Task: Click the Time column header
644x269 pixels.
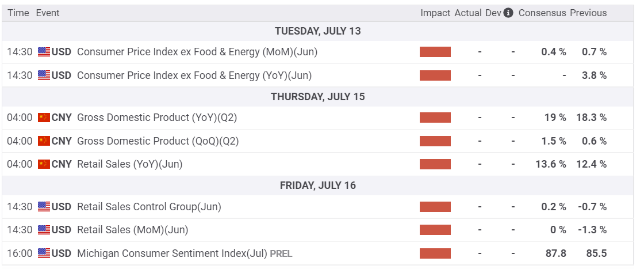Action: click(18, 13)
